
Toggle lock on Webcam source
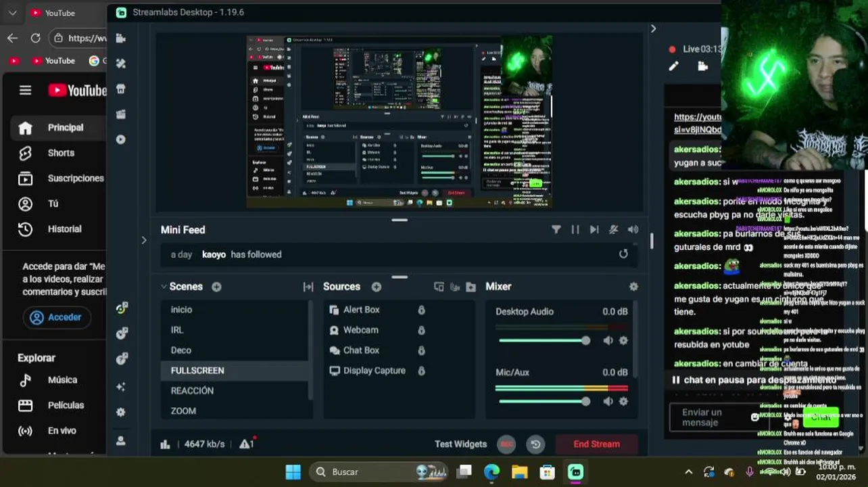(x=421, y=330)
